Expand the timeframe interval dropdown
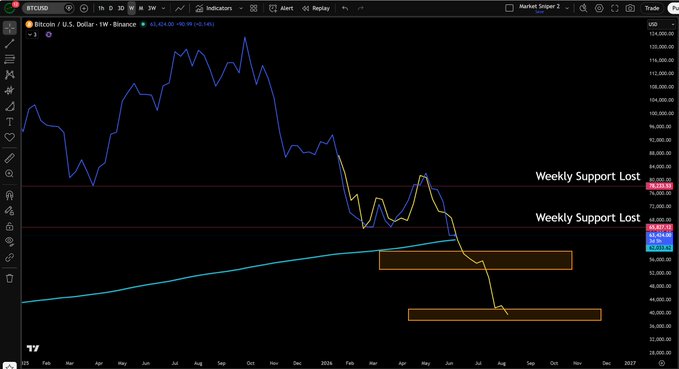This screenshot has height=369, width=679. pyautogui.click(x=163, y=8)
